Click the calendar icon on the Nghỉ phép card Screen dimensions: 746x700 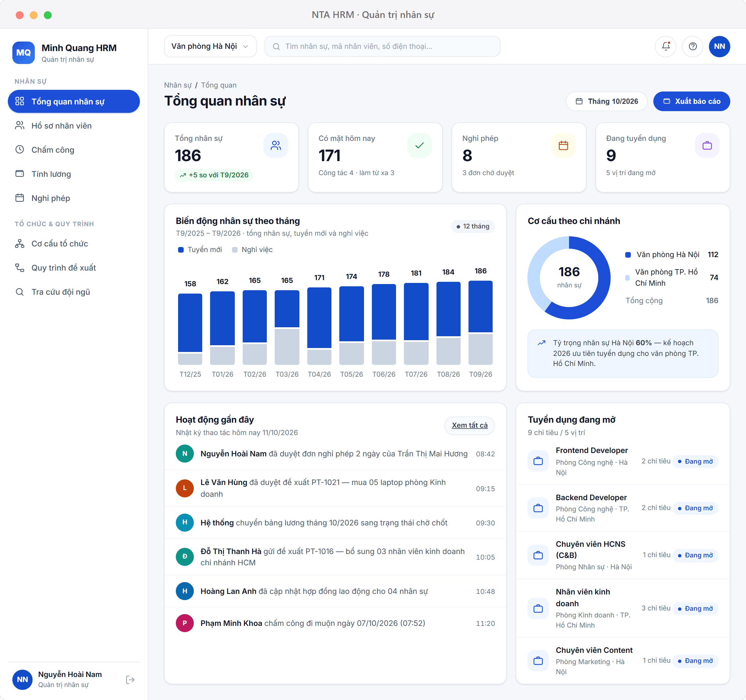(x=563, y=145)
